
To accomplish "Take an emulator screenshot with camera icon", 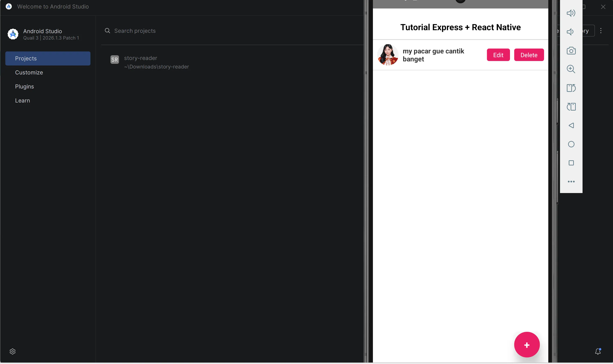I will (x=571, y=51).
